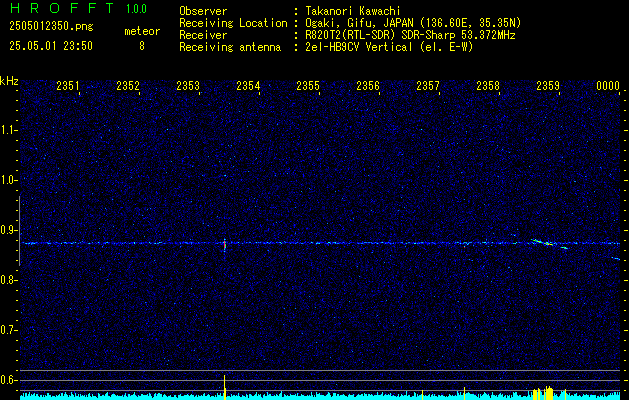Click the 1.0 kHz axis label

click(9, 180)
